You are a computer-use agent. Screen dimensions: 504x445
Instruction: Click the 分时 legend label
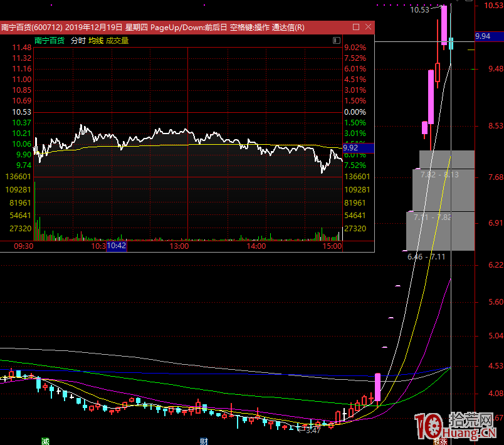click(x=78, y=41)
